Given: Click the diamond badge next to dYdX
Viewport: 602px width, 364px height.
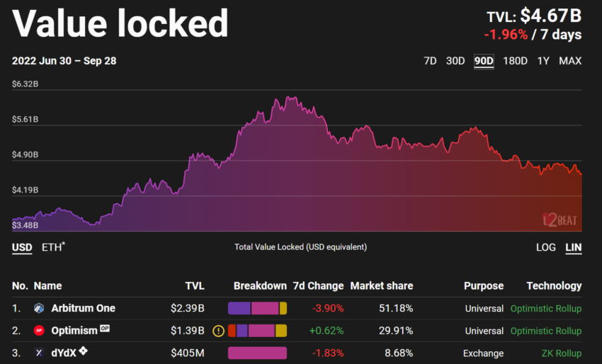Looking at the screenshot, I should coord(83,351).
